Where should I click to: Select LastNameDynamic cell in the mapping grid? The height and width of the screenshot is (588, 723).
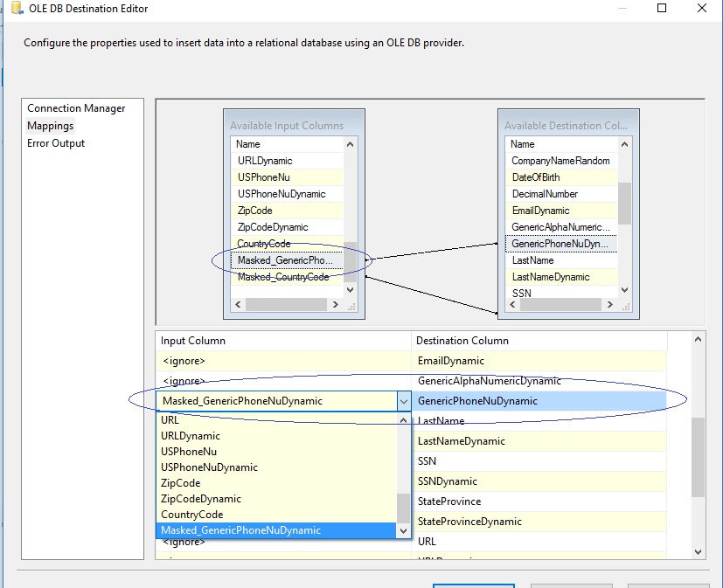click(x=539, y=441)
